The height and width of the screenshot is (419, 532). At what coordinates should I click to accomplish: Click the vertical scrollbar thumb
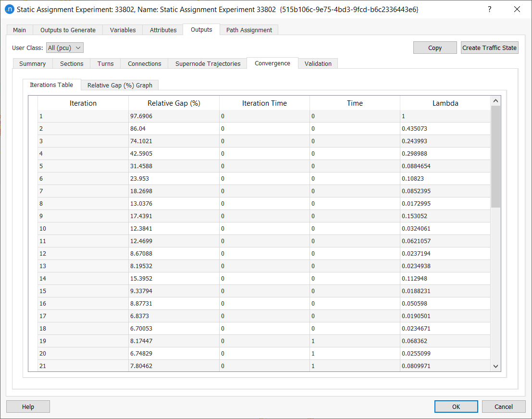click(496, 156)
